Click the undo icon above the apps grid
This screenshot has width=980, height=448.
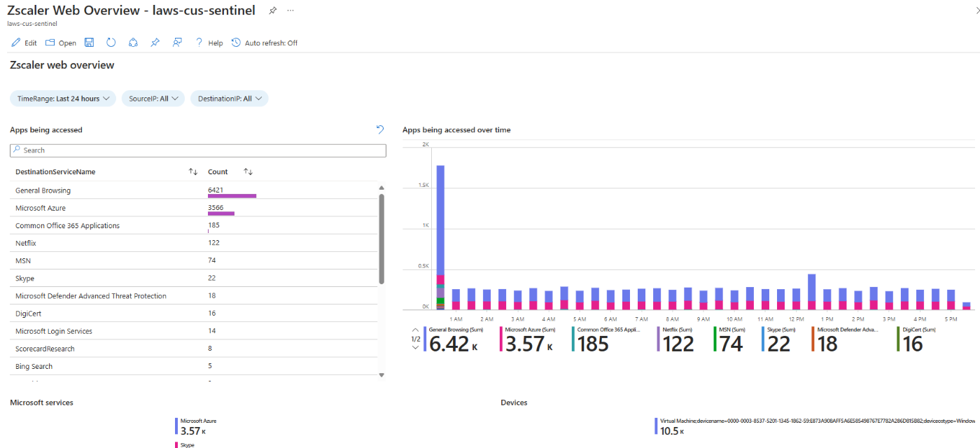point(380,129)
